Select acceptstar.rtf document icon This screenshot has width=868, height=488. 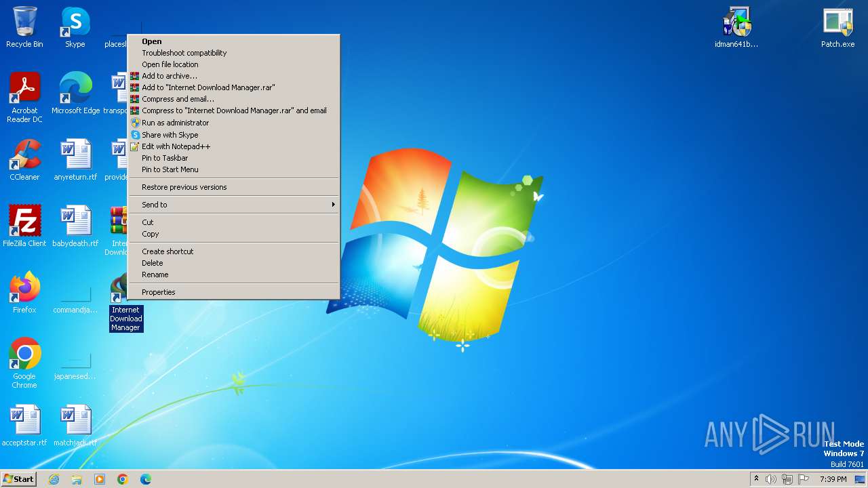tap(24, 425)
